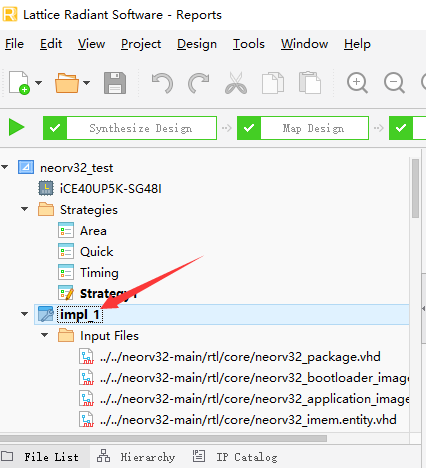Open the Edit menu

[x=51, y=44]
